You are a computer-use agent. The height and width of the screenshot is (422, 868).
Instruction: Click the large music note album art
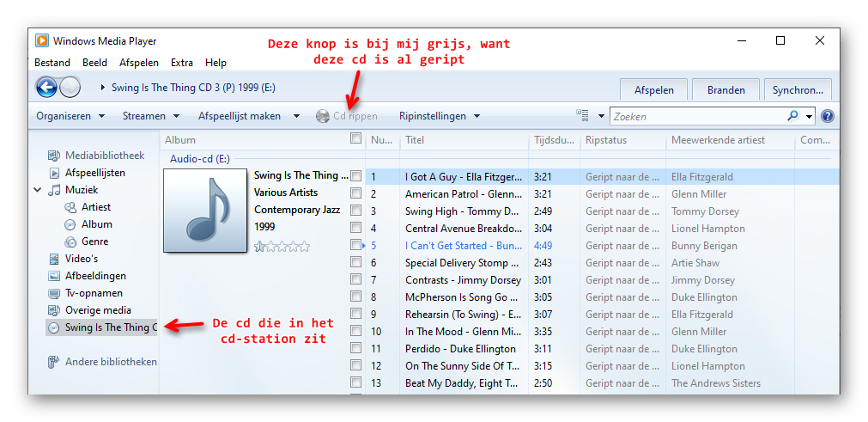tap(205, 211)
